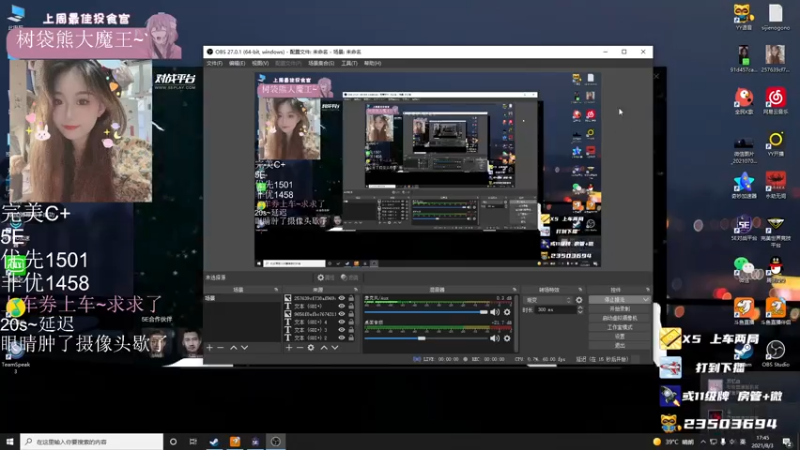
Task: Open the 工具(T) menu in OBS
Action: pos(349,63)
